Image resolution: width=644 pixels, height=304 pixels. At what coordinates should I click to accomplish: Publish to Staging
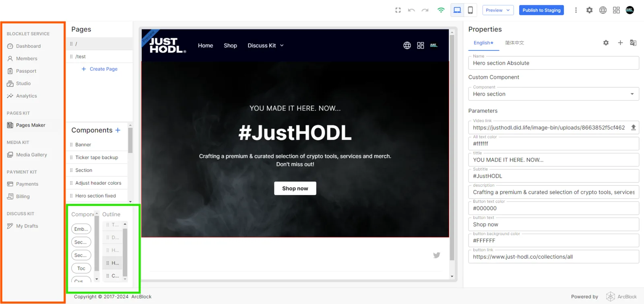click(541, 10)
